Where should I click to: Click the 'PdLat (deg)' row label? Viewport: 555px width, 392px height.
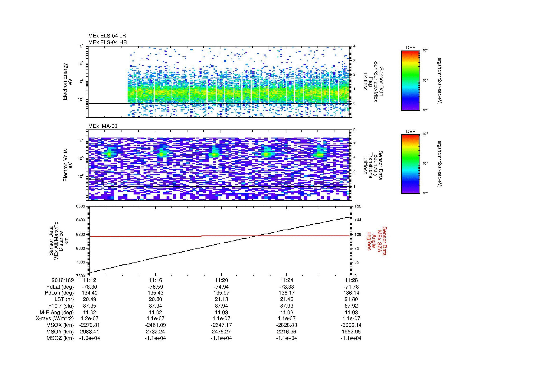(x=60, y=287)
